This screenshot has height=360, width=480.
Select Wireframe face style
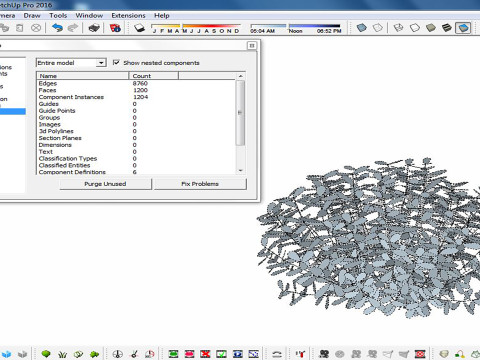coord(399,28)
